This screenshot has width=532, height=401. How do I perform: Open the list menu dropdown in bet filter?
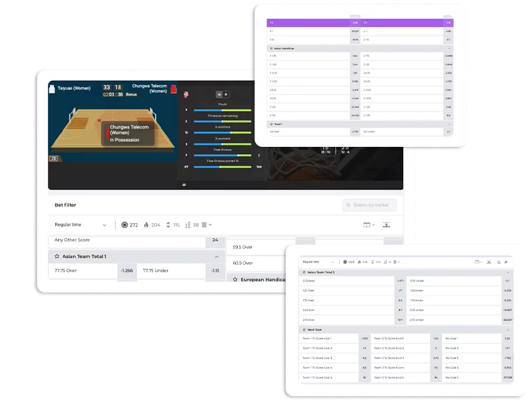point(207,225)
